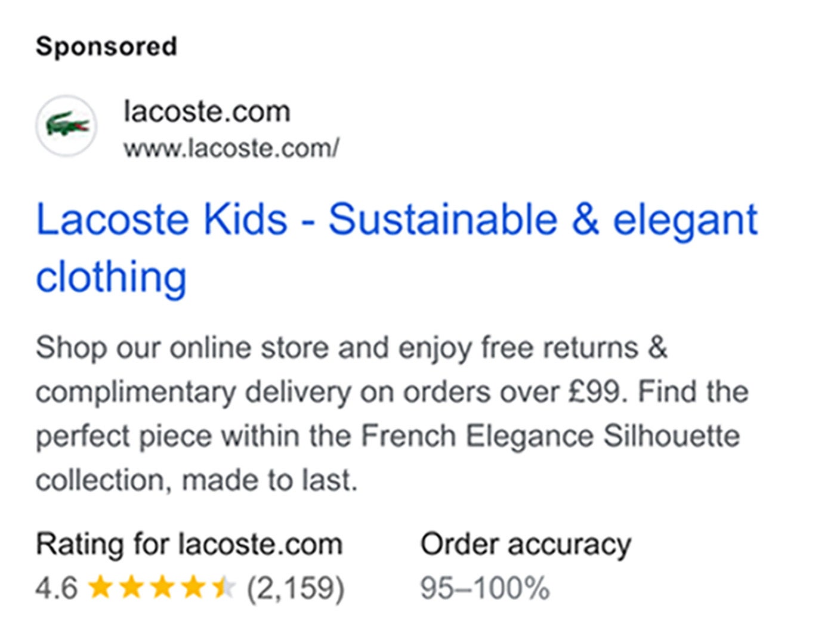
Task: Open the Lacoste Kids ad headline
Action: [396, 220]
